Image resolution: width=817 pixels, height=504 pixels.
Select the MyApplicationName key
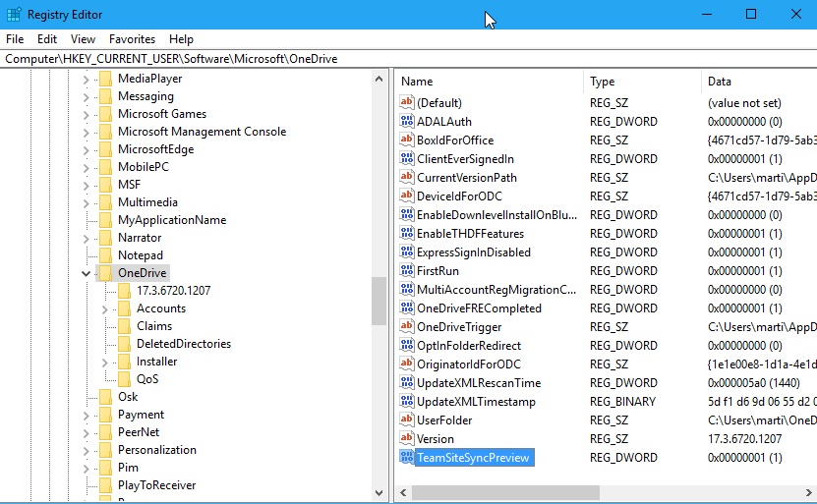(x=172, y=220)
